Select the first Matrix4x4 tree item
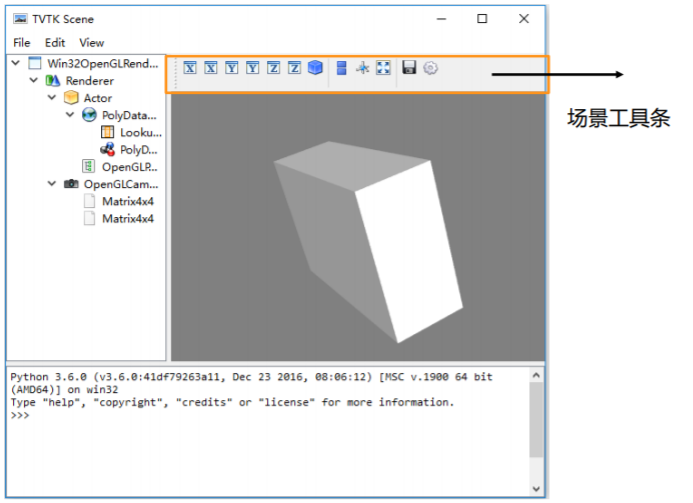 pos(127,201)
